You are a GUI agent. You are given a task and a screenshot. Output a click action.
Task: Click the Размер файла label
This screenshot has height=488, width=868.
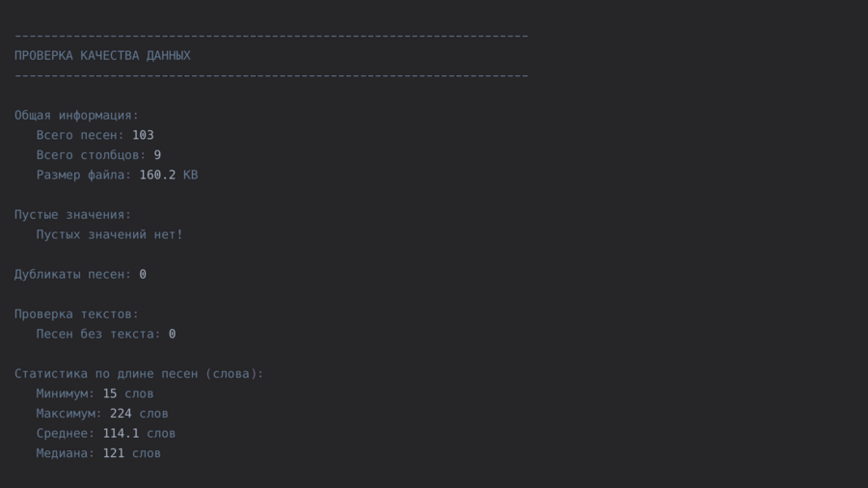tap(84, 176)
